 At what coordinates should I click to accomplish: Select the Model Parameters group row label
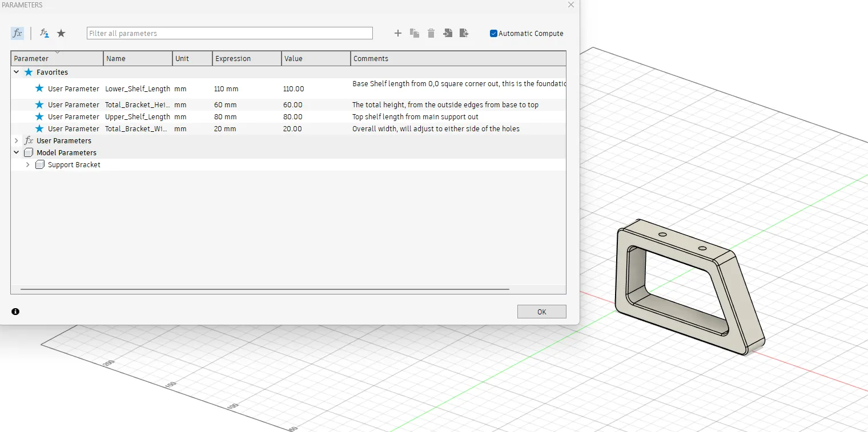(66, 152)
